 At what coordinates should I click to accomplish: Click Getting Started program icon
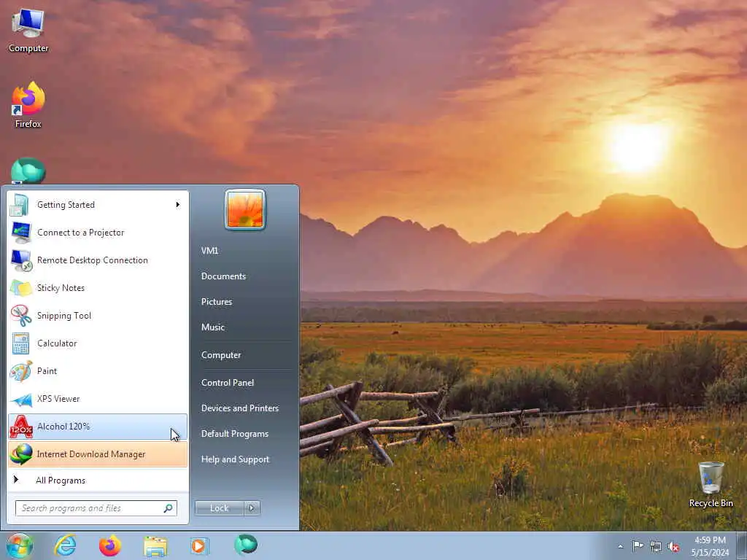coord(20,205)
